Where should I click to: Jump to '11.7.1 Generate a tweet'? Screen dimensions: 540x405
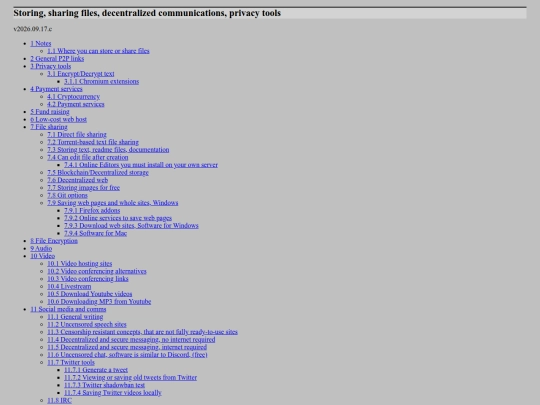pos(96,370)
